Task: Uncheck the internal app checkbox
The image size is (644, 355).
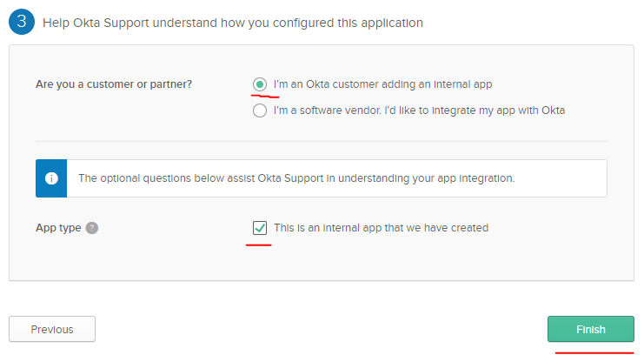Action: click(x=260, y=228)
